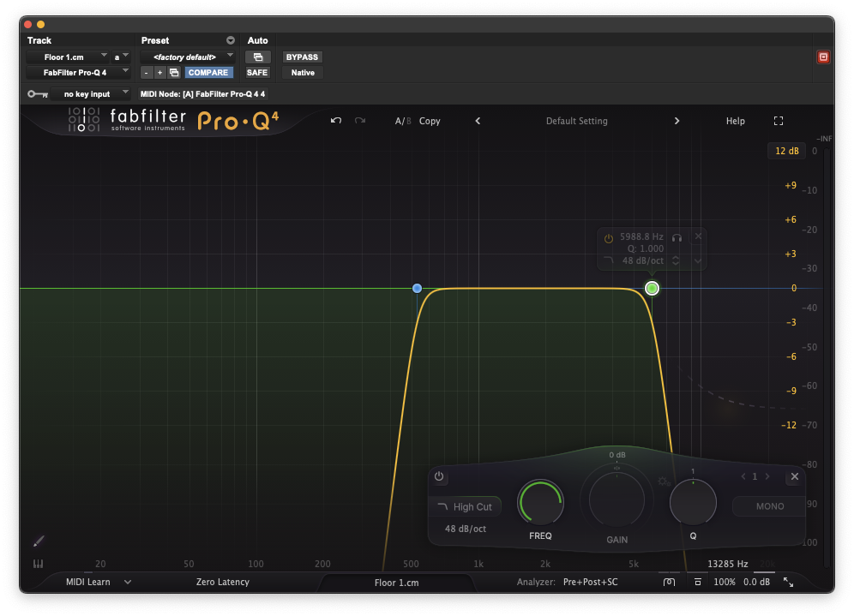Open the factory default preset dropdown
The width and height of the screenshot is (854, 616).
188,57
